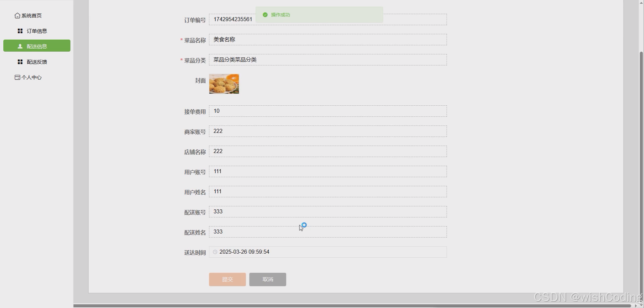Click the blue loading spinner near the cursor
This screenshot has width=644, height=308.
pos(303,225)
